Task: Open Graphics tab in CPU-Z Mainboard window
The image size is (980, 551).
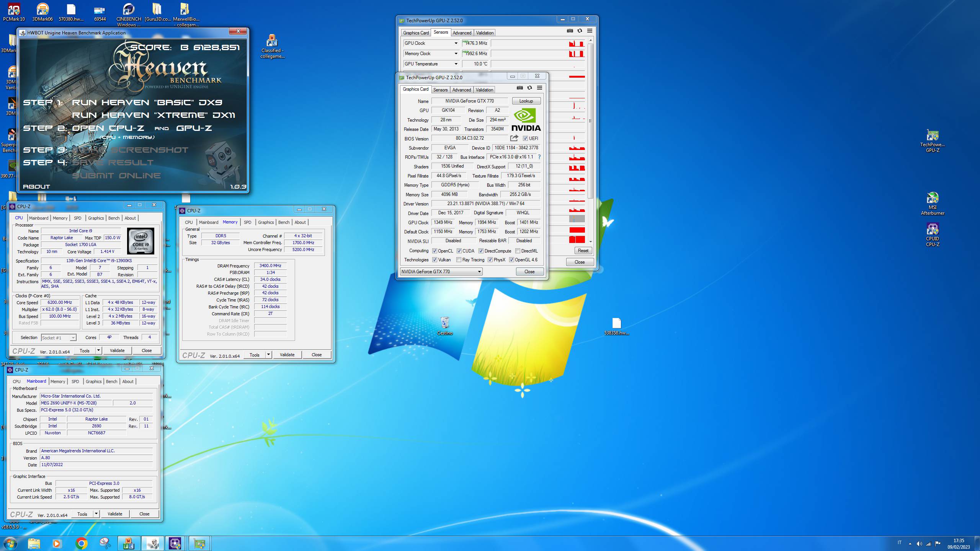Action: (x=93, y=381)
